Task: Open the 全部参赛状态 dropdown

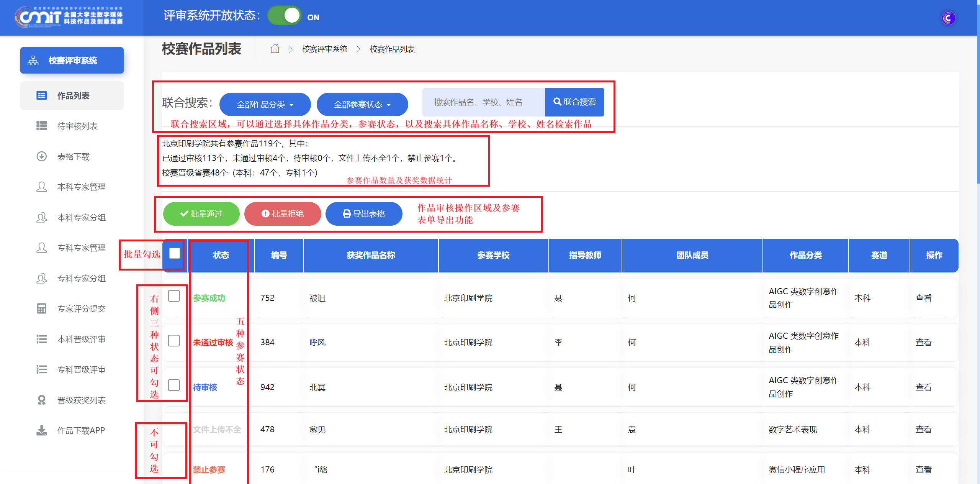Action: tap(362, 104)
